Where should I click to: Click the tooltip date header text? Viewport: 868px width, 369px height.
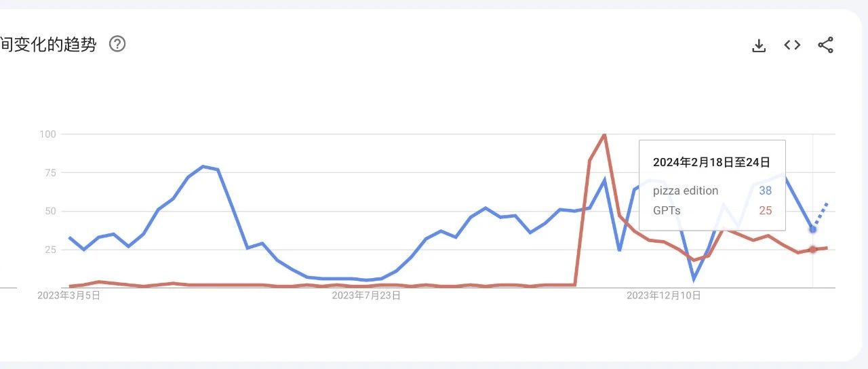tap(711, 162)
